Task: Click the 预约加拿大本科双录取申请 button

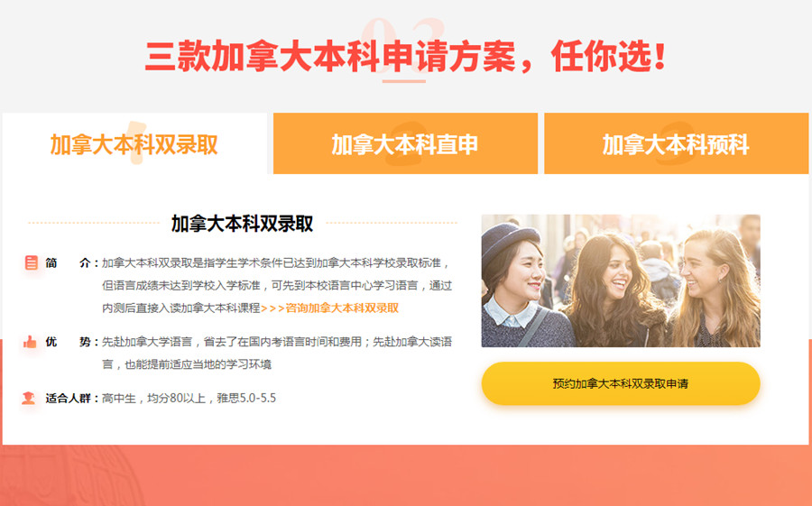Action: pyautogui.click(x=621, y=383)
